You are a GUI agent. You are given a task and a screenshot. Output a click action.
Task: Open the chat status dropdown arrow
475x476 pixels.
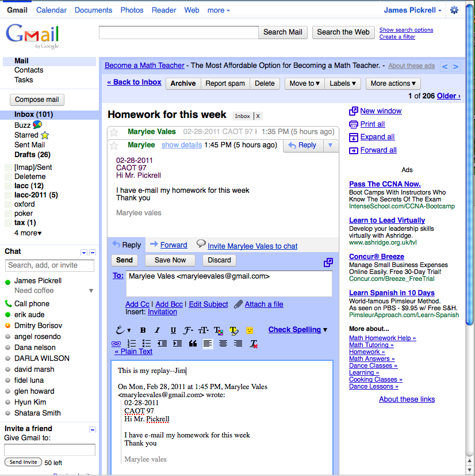click(x=91, y=291)
